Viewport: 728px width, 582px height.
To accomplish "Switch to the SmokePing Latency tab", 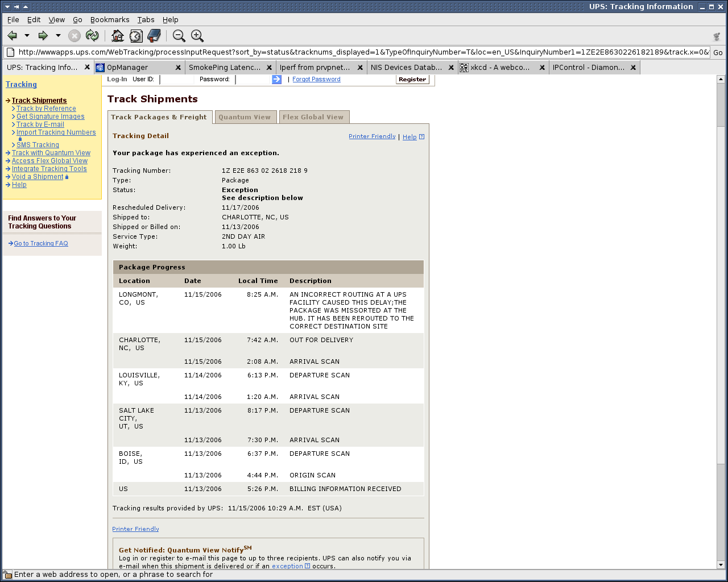I will [x=230, y=67].
